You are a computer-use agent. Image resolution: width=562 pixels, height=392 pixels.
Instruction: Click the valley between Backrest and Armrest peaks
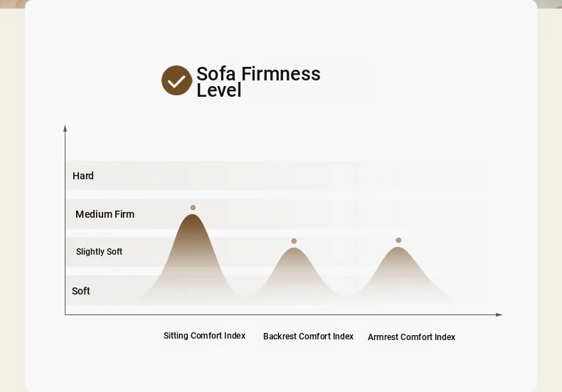pos(347,293)
